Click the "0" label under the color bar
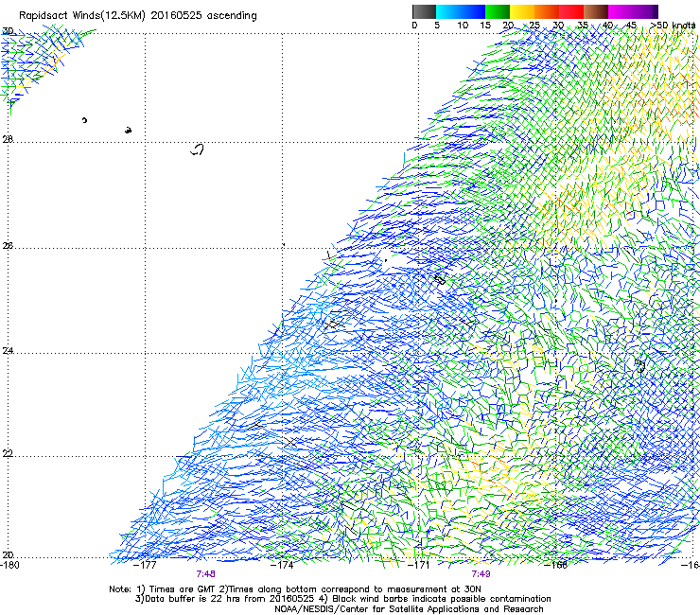 (x=414, y=26)
